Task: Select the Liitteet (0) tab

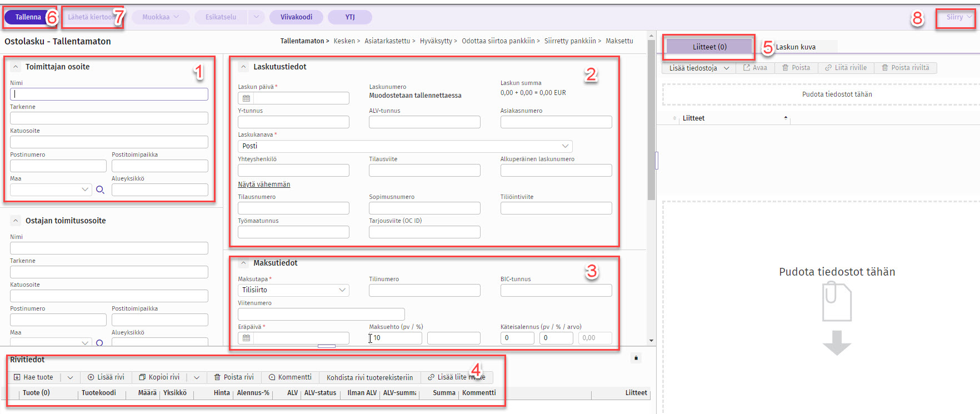Action: click(x=709, y=47)
